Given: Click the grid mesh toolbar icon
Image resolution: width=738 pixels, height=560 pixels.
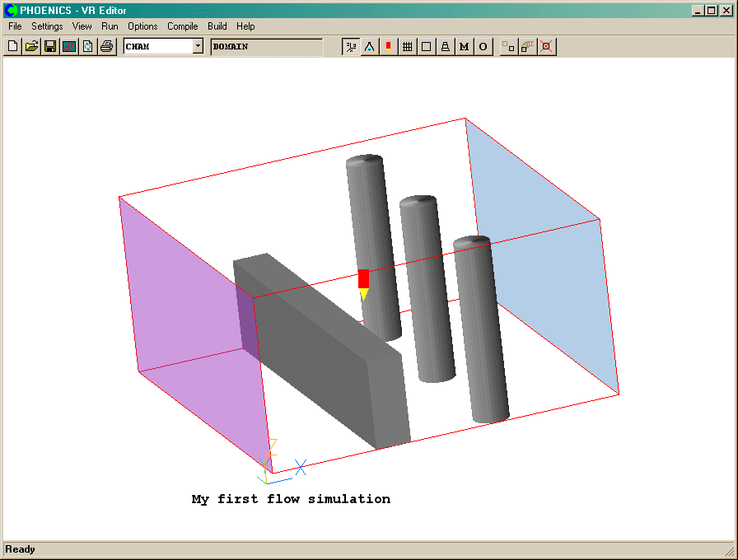Looking at the screenshot, I should [x=407, y=47].
